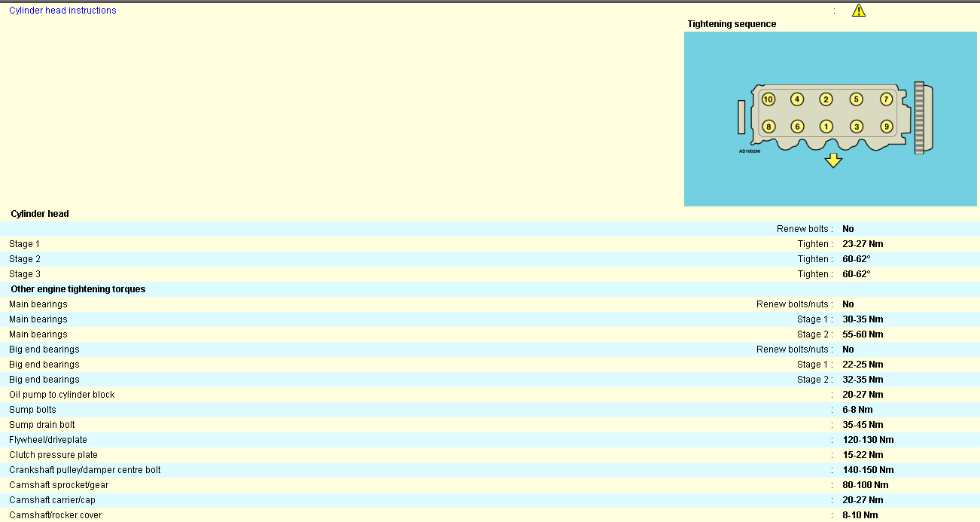Click the 140-150 Nm crankshaft pulley value

pyautogui.click(x=868, y=470)
